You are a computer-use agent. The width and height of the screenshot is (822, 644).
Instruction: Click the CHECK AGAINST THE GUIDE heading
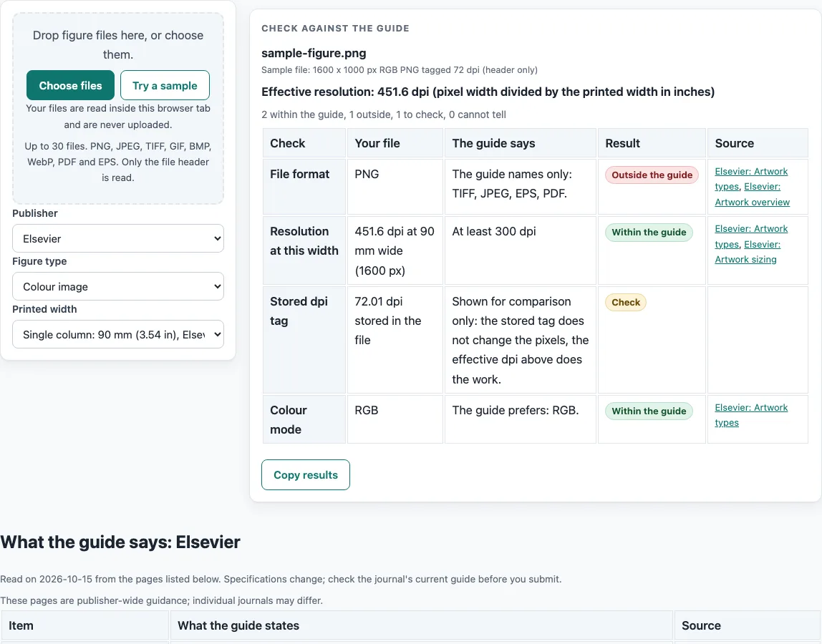coord(335,29)
